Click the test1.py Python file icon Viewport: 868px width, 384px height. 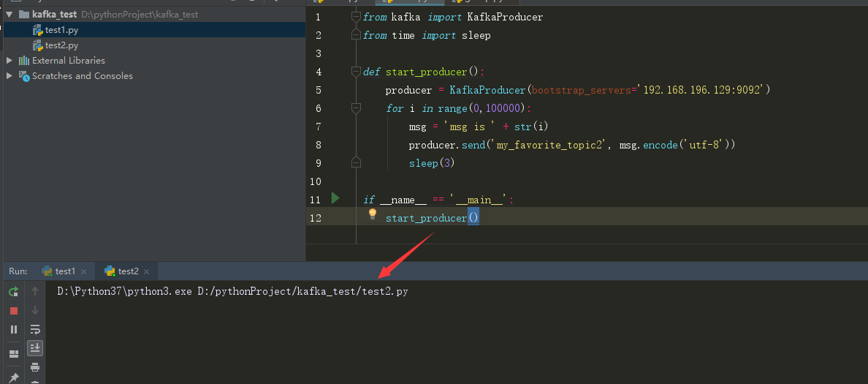(x=38, y=30)
